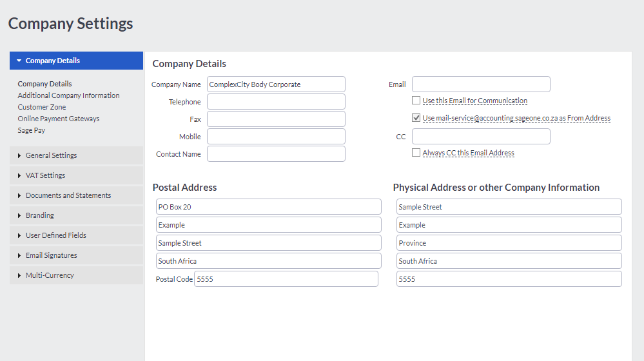Select Sage Pay in sidebar

(32, 130)
